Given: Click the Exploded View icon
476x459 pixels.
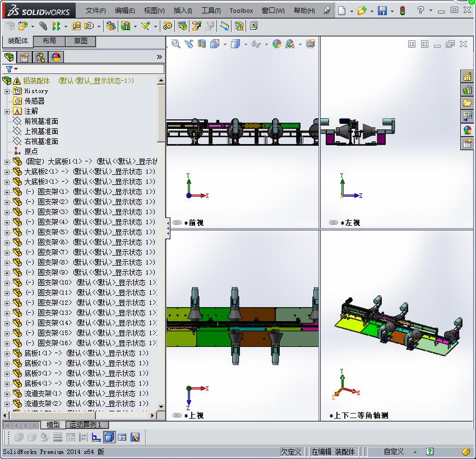Looking at the screenshot, I should tap(196, 26).
